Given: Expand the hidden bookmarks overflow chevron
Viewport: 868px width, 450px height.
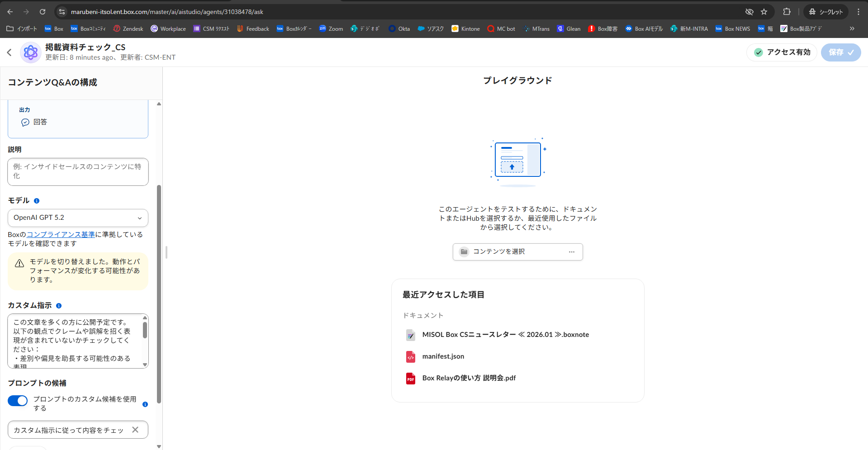Looking at the screenshot, I should (852, 28).
